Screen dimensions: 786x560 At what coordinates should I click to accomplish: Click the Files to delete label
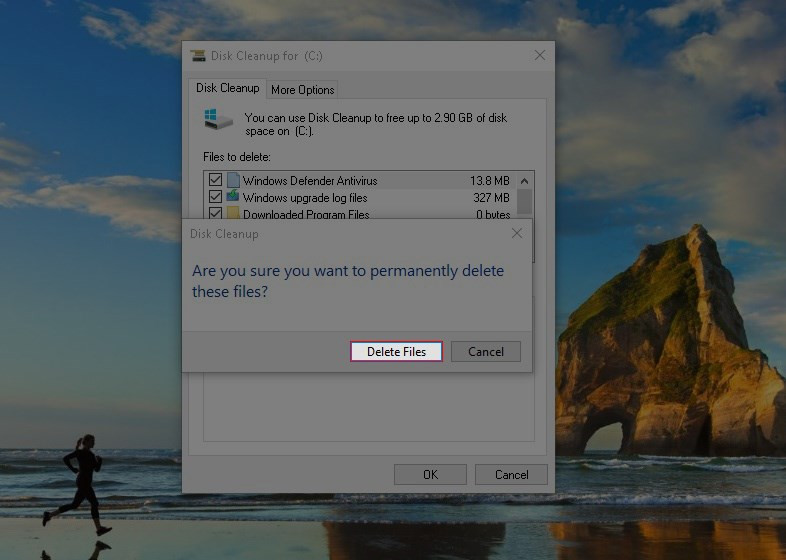click(x=237, y=157)
